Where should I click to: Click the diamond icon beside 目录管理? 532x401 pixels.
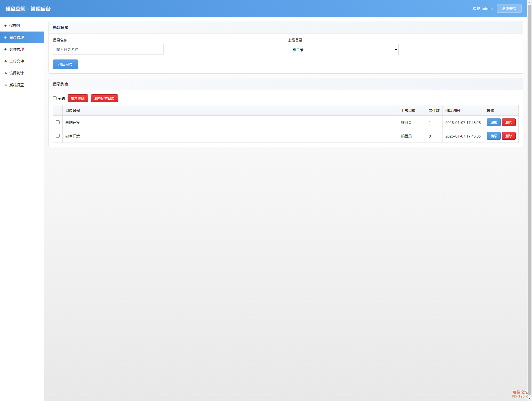pyautogui.click(x=6, y=37)
